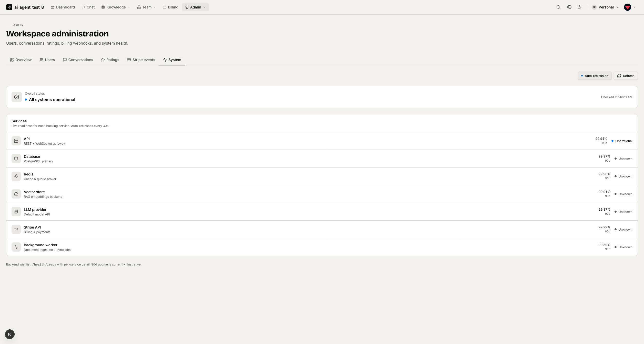This screenshot has height=344, width=644.
Task: Click the PostgreSQL primary description
Action: tap(38, 161)
